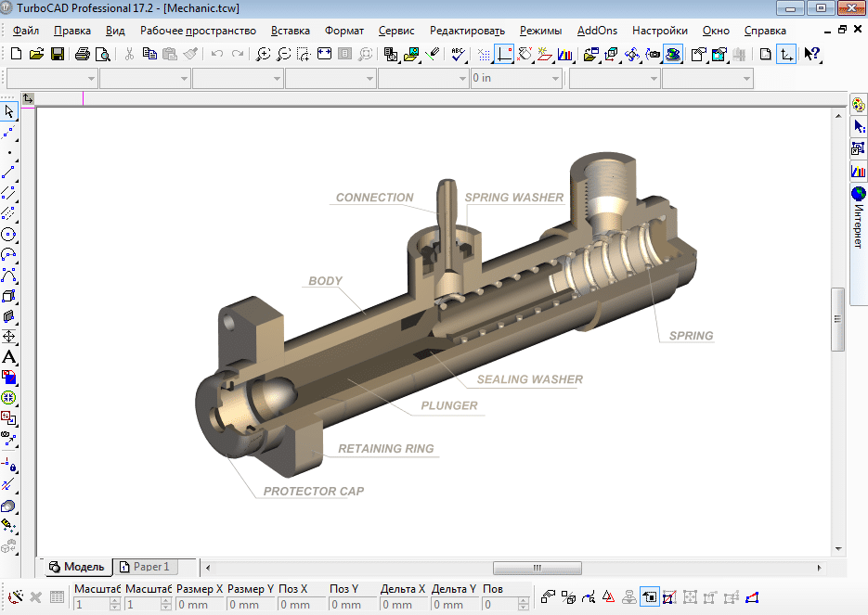
Task: Toggle the highlighted ortho mode in status bar
Action: pos(649,597)
